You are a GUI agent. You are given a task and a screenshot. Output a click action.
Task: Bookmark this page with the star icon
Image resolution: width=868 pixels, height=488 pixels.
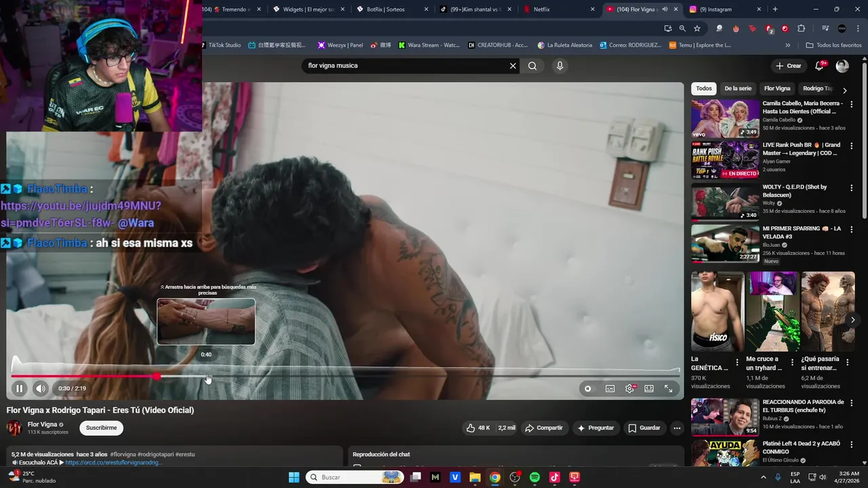[697, 28]
